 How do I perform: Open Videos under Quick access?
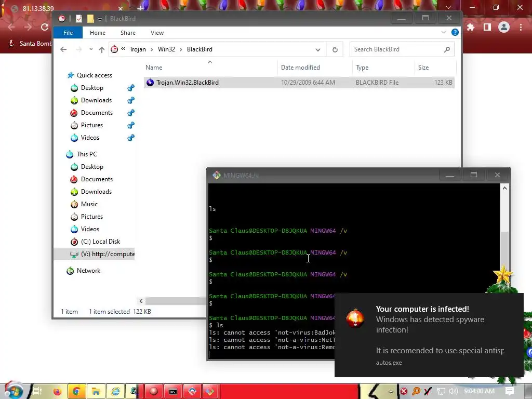tap(90, 138)
